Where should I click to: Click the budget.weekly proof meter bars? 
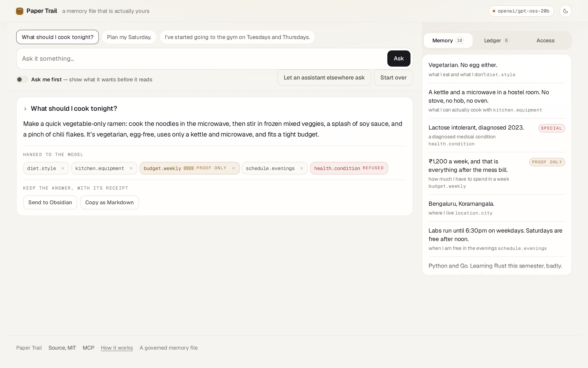pos(189,168)
